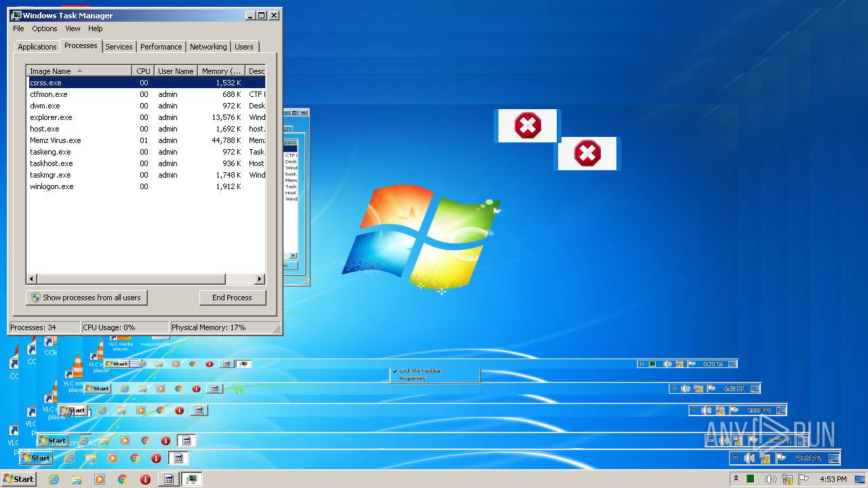Click the lower red error X icon
Image resolution: width=868 pixels, height=488 pixels.
(587, 153)
